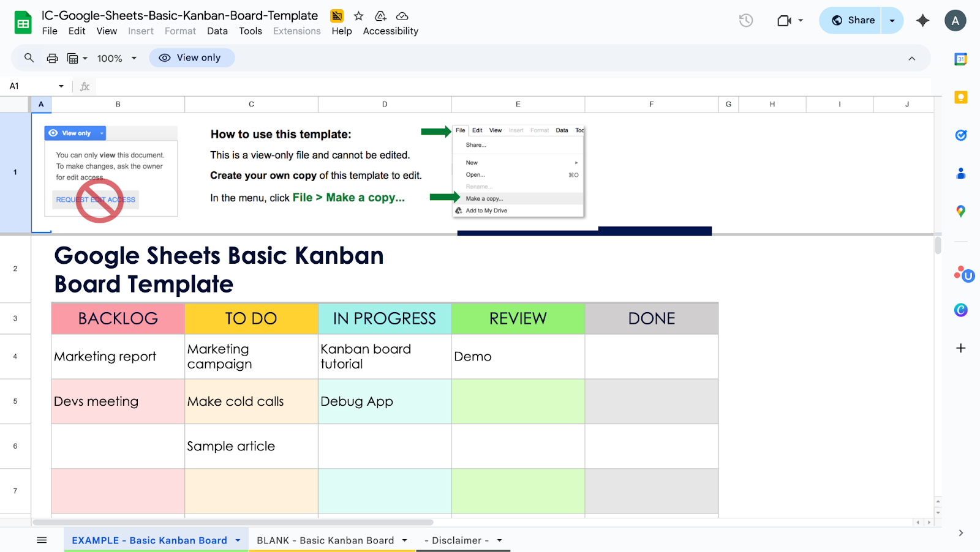Image resolution: width=980 pixels, height=552 pixels.
Task: Select the Demo cell
Action: (x=518, y=357)
